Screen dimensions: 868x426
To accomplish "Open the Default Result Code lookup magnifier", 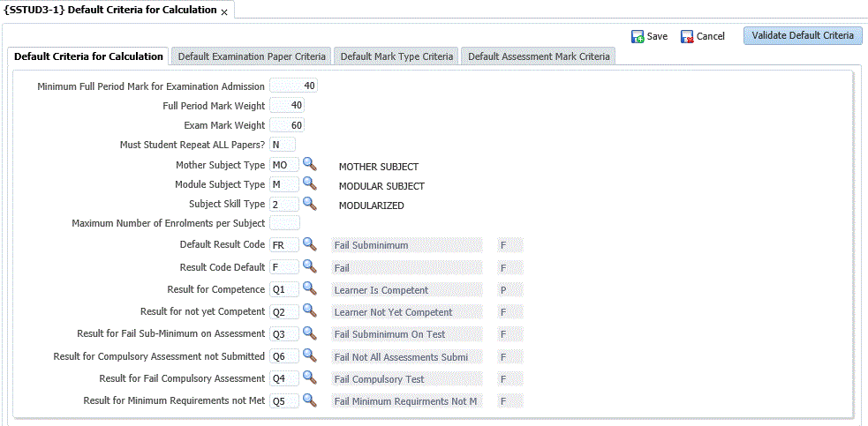I will [309, 243].
